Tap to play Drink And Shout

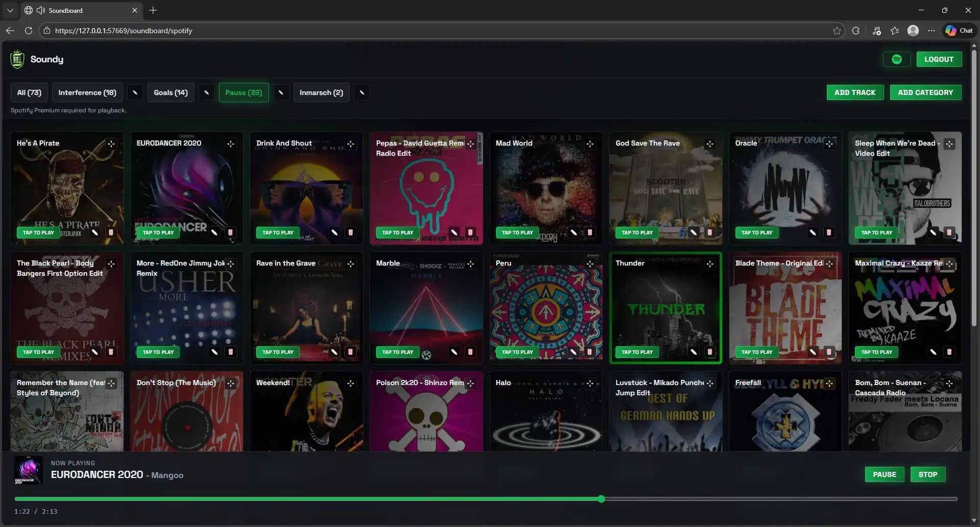point(278,232)
